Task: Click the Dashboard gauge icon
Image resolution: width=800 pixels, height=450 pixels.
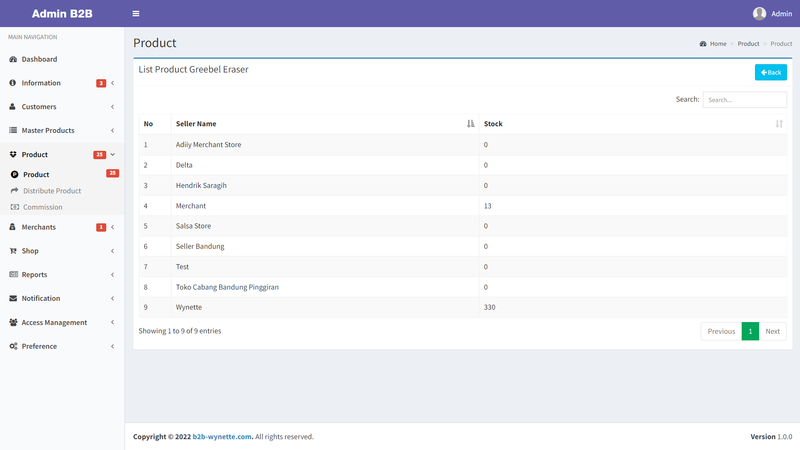Action: pos(13,59)
